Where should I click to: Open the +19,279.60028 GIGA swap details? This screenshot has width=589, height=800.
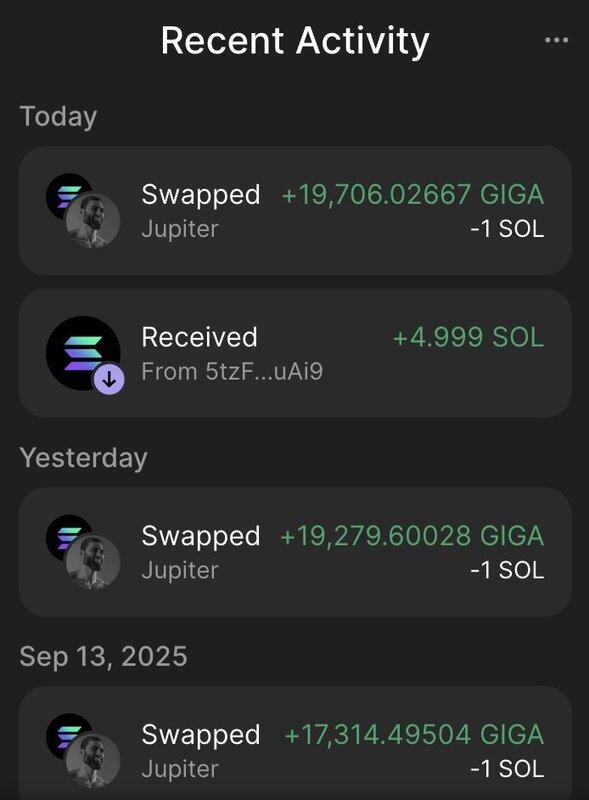[295, 552]
